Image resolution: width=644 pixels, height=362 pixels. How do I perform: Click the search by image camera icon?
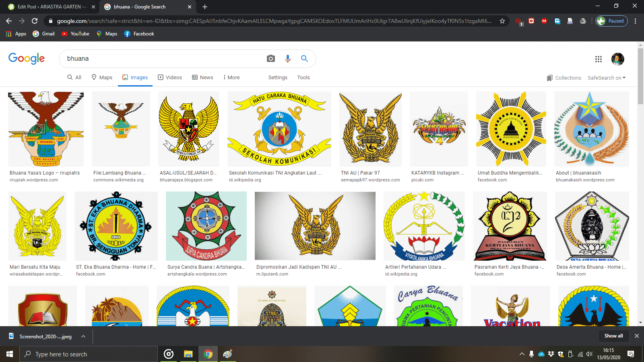tap(271, 59)
